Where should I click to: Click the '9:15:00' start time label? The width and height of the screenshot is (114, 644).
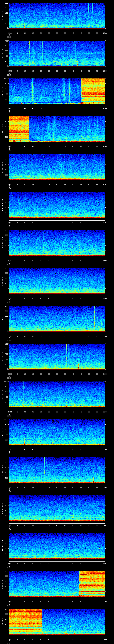coord(9,71)
